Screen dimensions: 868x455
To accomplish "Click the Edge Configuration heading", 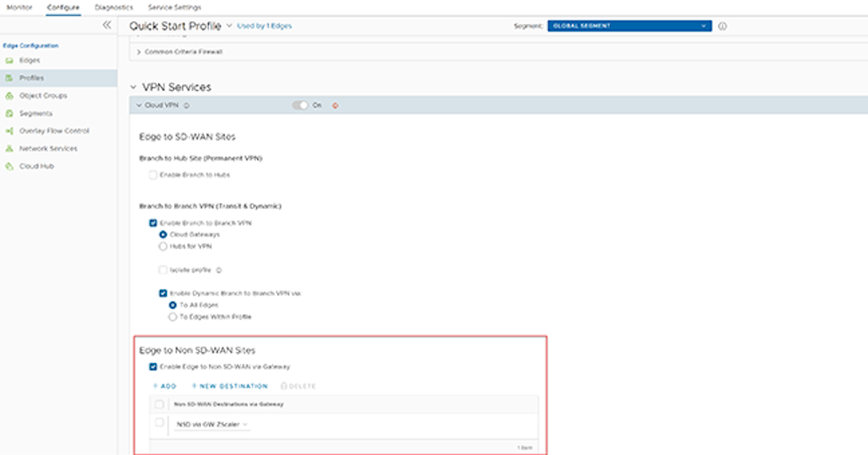I will [30, 45].
